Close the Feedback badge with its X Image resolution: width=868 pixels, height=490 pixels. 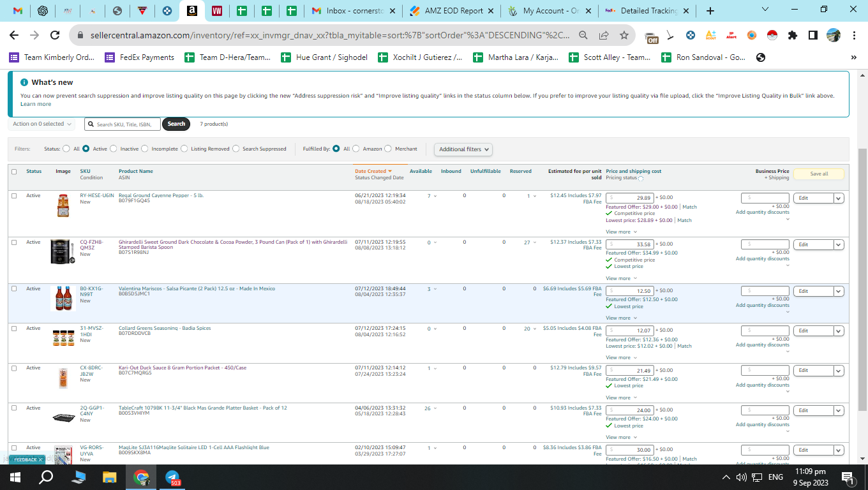click(x=40, y=459)
